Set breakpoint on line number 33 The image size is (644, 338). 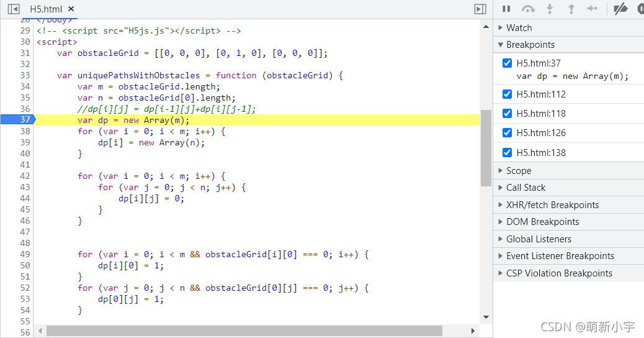point(25,75)
